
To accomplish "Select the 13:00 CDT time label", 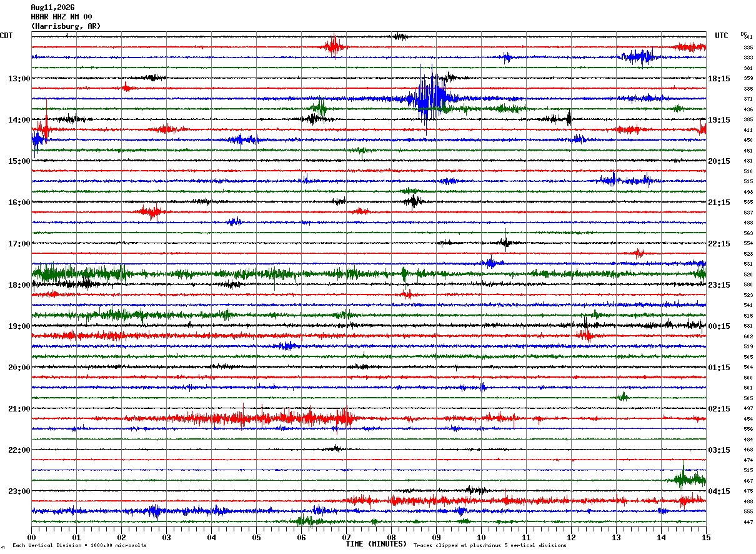I will 19,79.
